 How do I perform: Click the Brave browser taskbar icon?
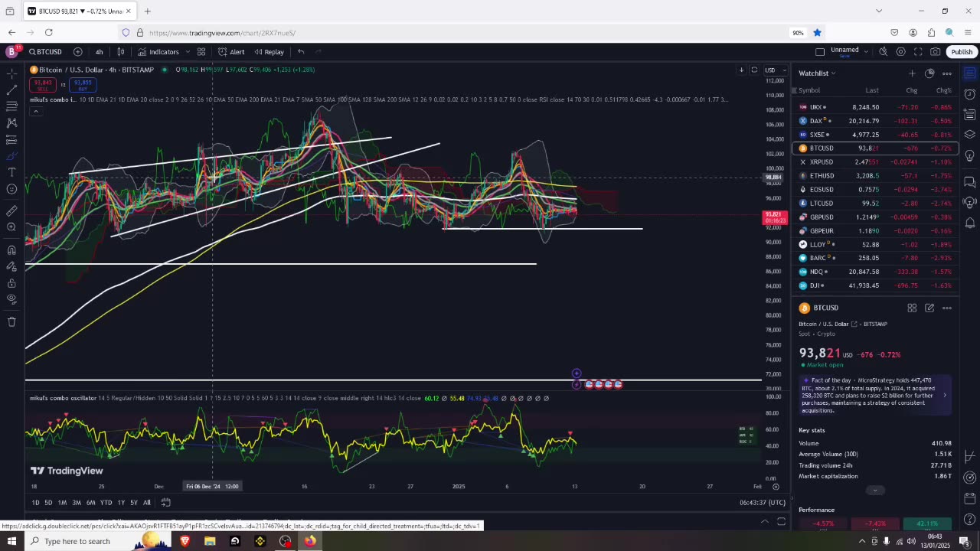[x=185, y=541]
